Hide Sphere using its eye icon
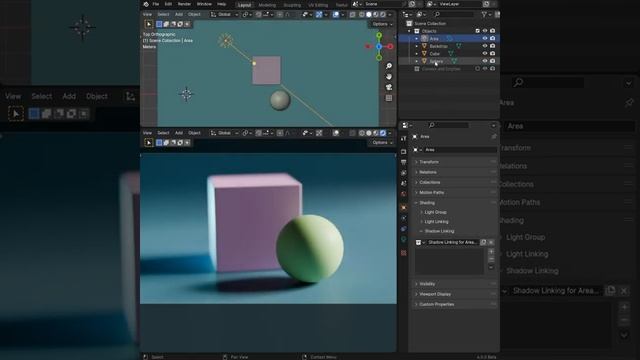The width and height of the screenshot is (640, 360). 485,61
